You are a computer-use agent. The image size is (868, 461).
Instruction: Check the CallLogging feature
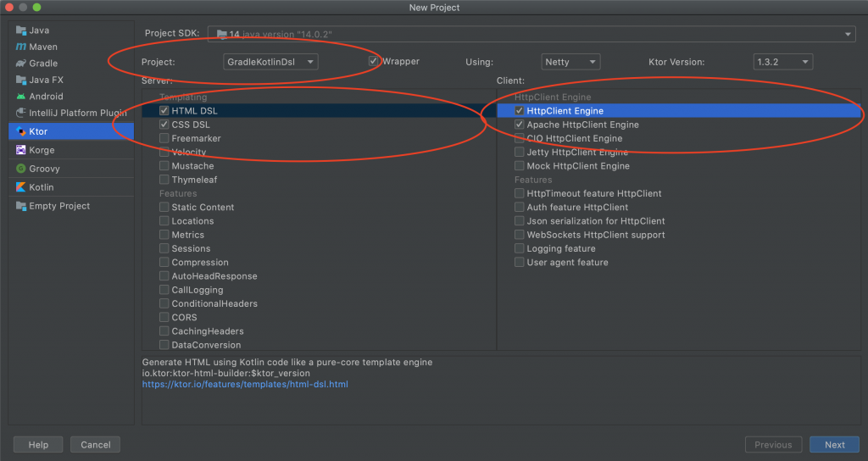point(164,290)
